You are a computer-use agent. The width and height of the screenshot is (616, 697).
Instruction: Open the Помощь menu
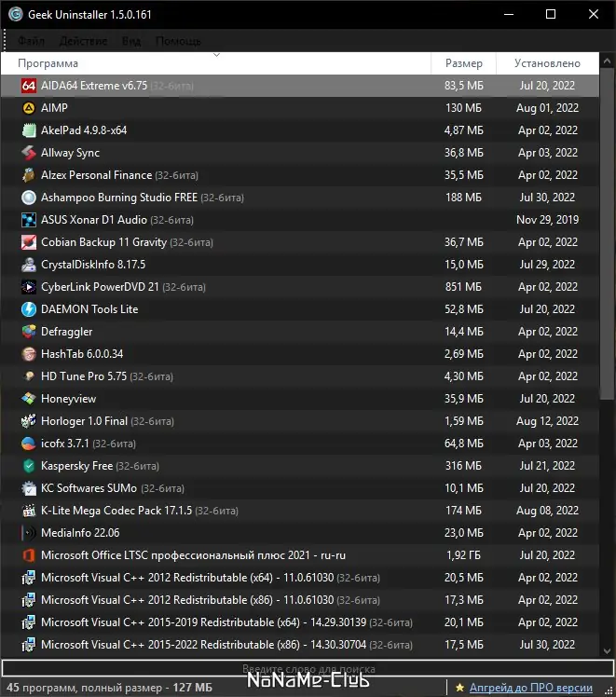pyautogui.click(x=178, y=41)
